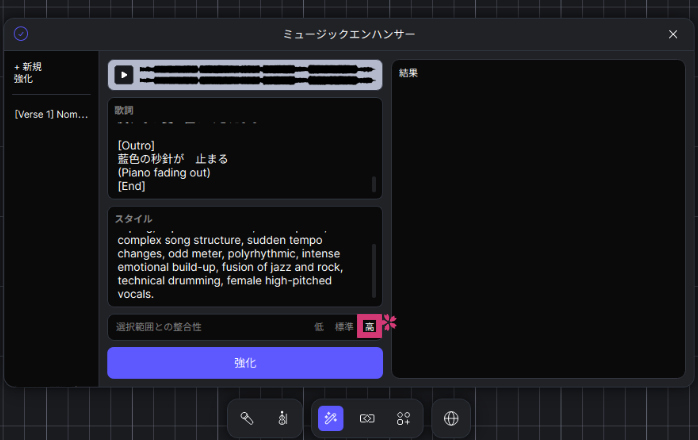The width and height of the screenshot is (698, 440).
Task: Select the instrument icon in bottom toolbar
Action: tap(280, 418)
